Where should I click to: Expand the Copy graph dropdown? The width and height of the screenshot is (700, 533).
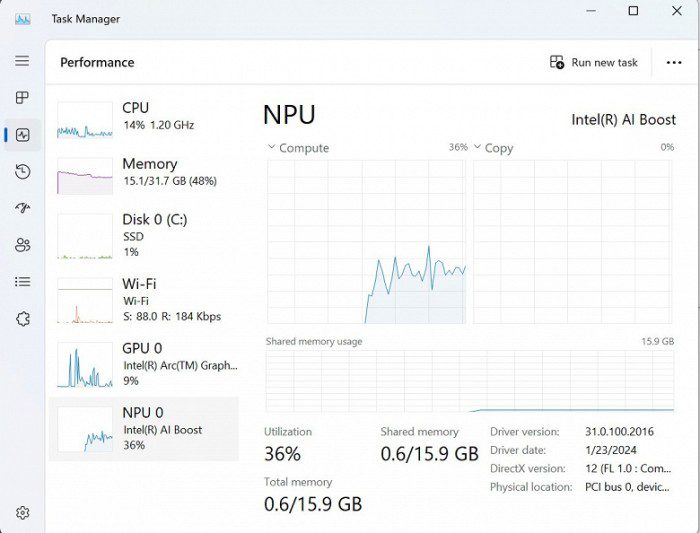click(x=478, y=148)
